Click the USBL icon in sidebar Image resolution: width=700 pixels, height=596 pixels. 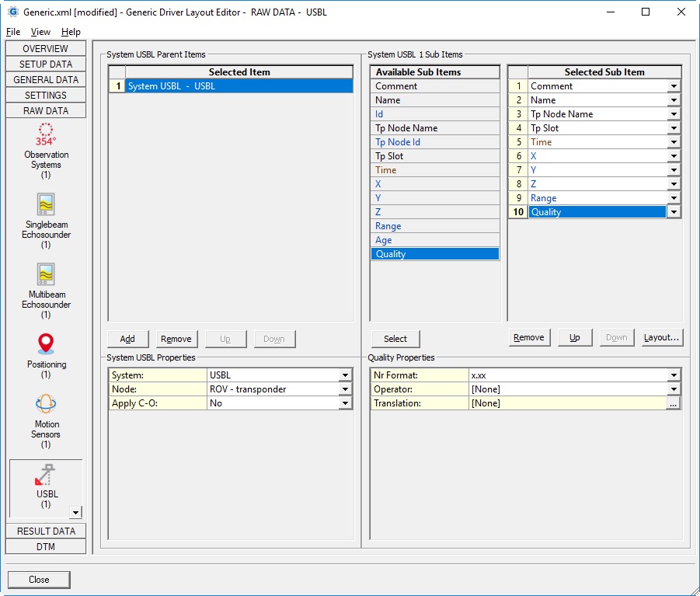click(x=46, y=476)
